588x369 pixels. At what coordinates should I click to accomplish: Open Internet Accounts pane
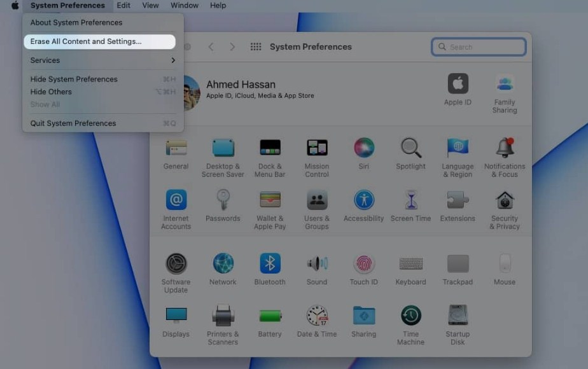(176, 209)
